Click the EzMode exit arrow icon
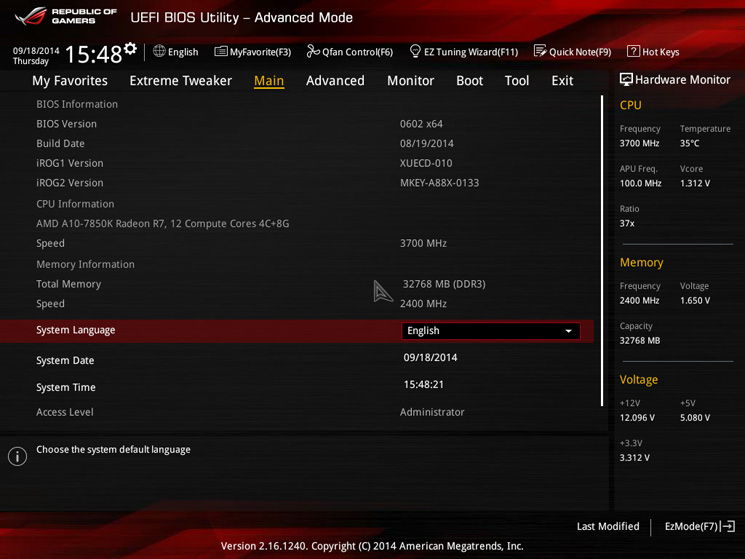The image size is (745, 559). 728,526
